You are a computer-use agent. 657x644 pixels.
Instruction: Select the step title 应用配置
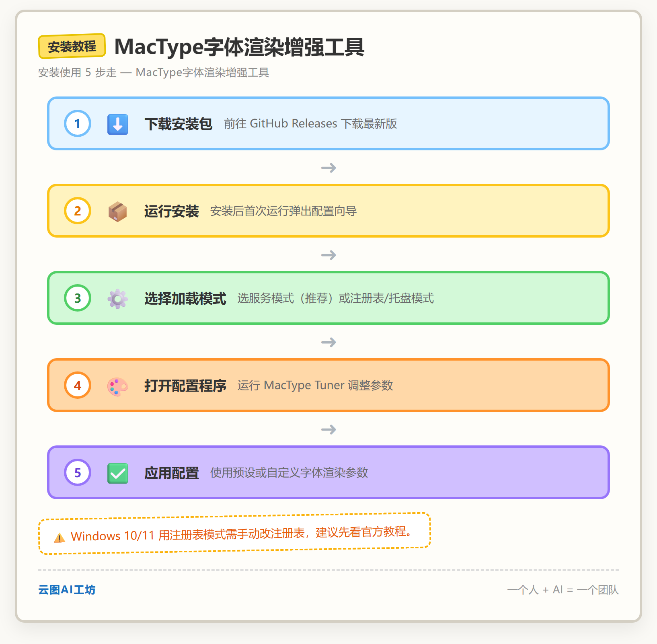(x=172, y=473)
